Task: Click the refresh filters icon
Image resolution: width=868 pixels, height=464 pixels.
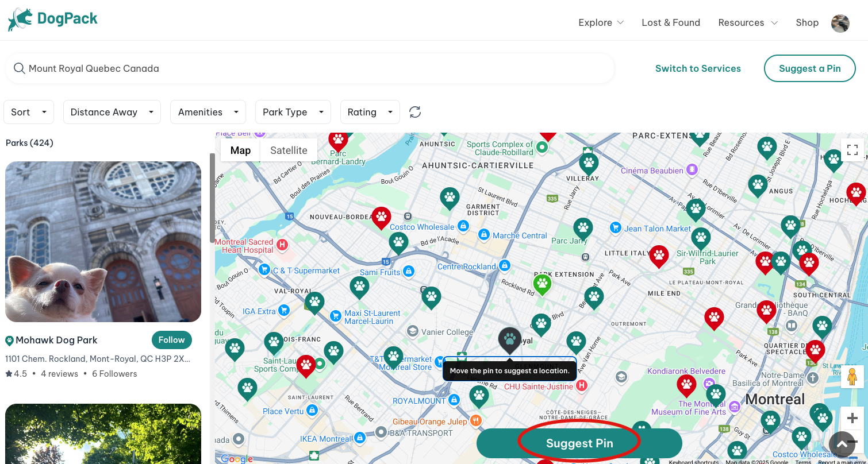Action: pos(415,112)
